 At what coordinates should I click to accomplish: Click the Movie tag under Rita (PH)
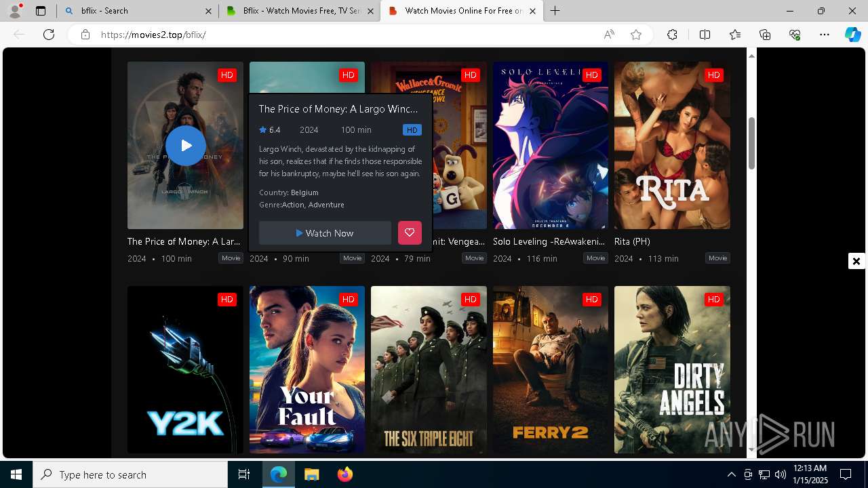[717, 258]
